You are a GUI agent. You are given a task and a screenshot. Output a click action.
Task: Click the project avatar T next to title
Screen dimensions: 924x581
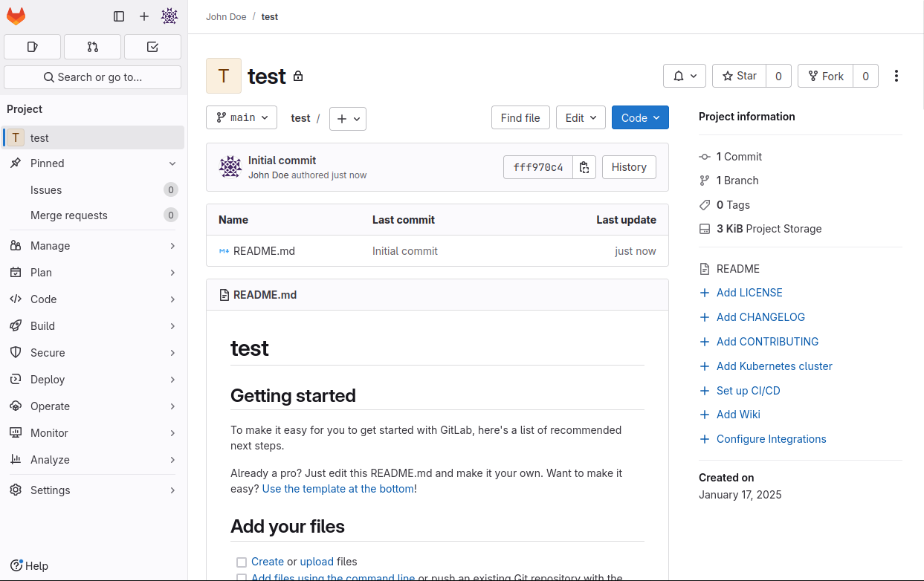(x=224, y=76)
